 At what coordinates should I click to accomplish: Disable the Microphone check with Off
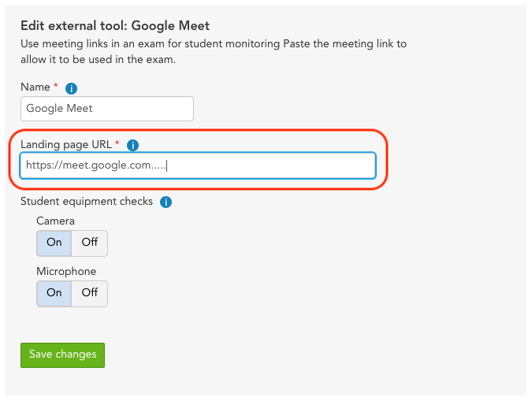pyautogui.click(x=90, y=293)
